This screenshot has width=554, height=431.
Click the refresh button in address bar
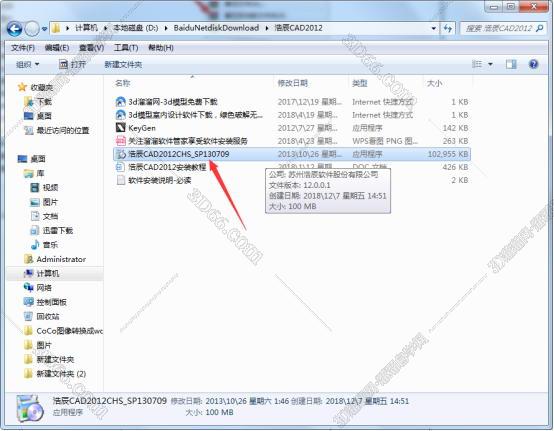tap(448, 28)
